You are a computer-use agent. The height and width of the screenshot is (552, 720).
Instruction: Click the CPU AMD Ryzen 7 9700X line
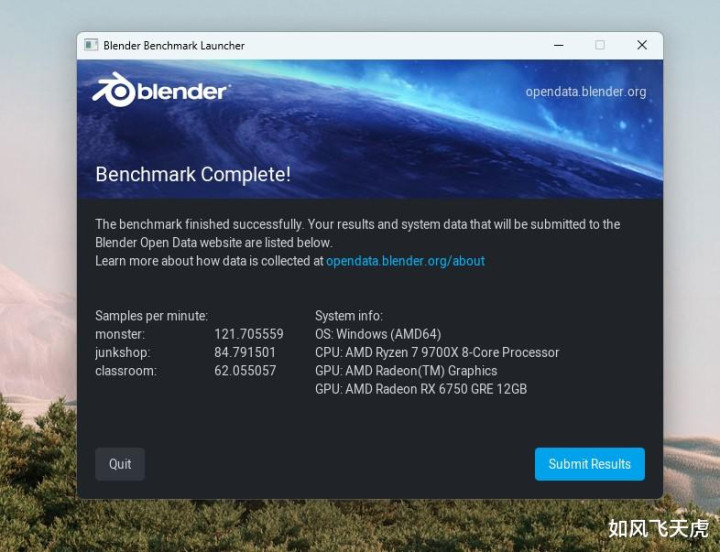(x=437, y=352)
